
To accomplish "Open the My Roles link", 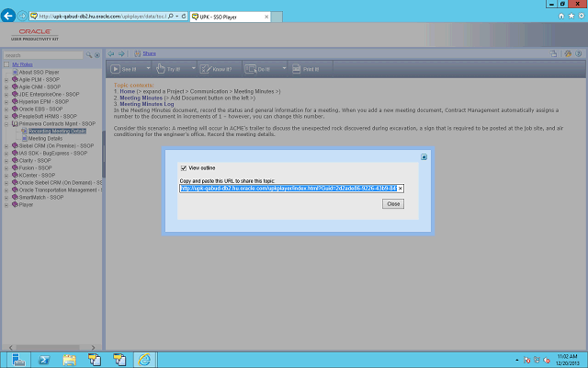I will pos(22,64).
